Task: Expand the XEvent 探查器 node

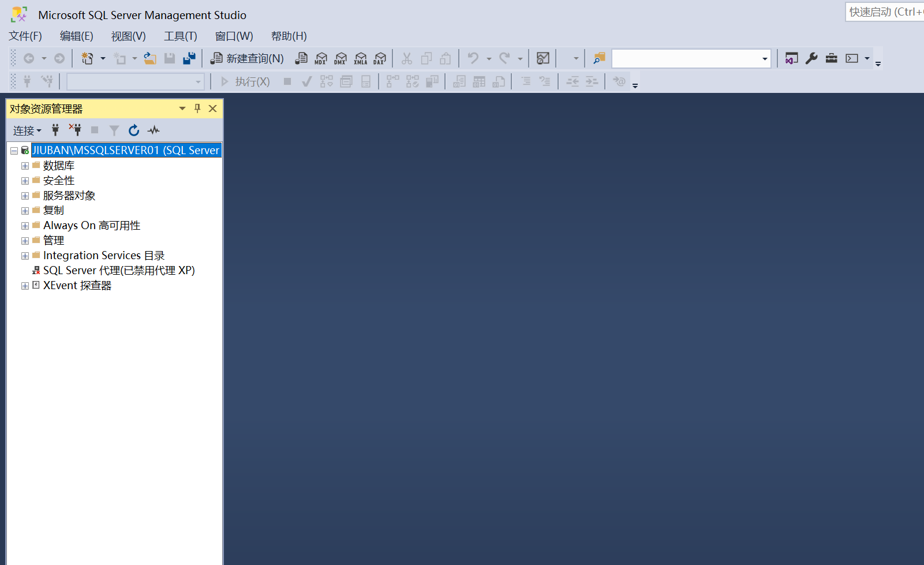Action: point(25,286)
